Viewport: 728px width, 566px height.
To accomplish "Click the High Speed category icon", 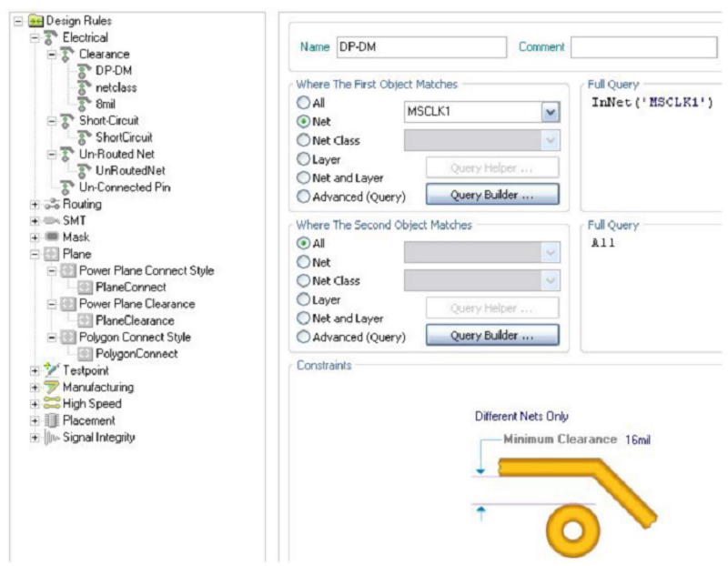I will [x=52, y=403].
